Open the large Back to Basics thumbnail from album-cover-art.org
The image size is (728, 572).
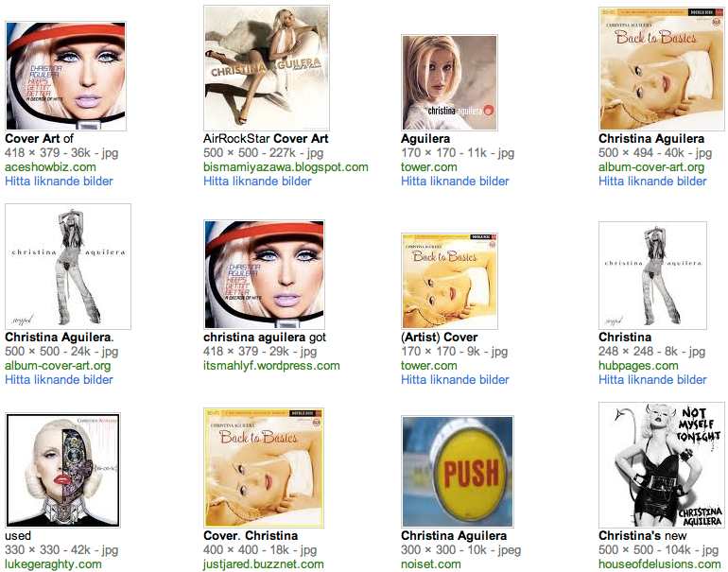662,69
